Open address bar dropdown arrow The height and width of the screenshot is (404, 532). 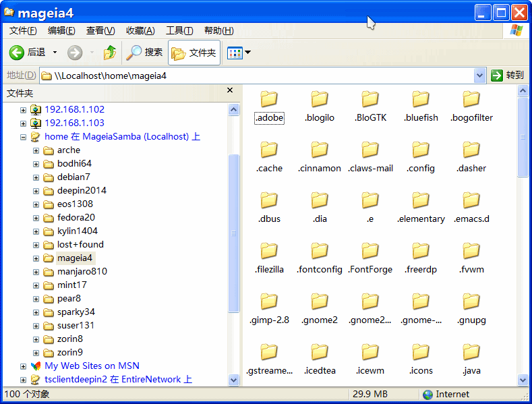point(479,76)
